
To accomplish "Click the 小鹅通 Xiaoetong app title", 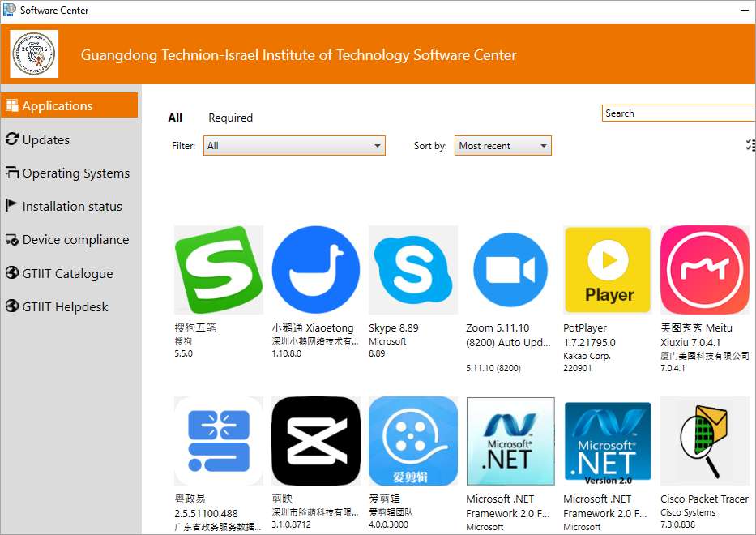I will pyautogui.click(x=313, y=328).
